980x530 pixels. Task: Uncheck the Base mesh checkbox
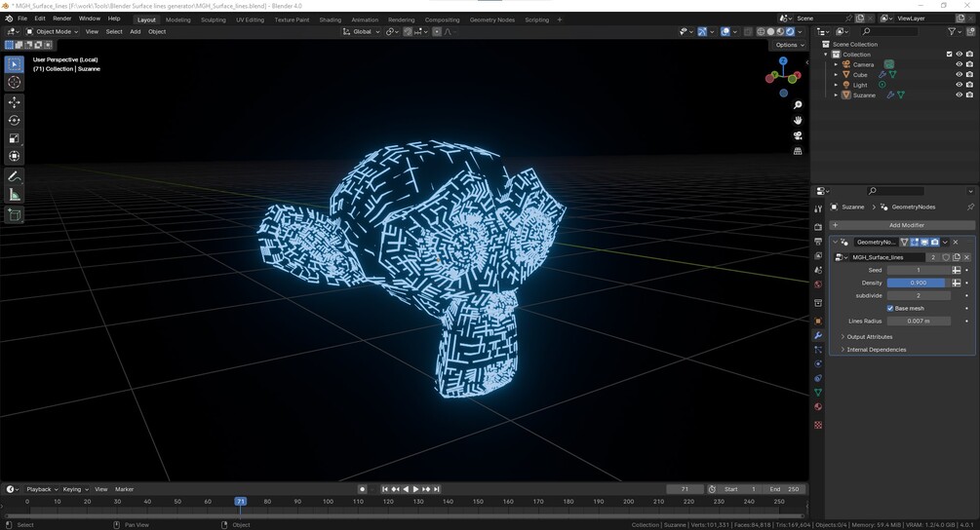tap(890, 309)
